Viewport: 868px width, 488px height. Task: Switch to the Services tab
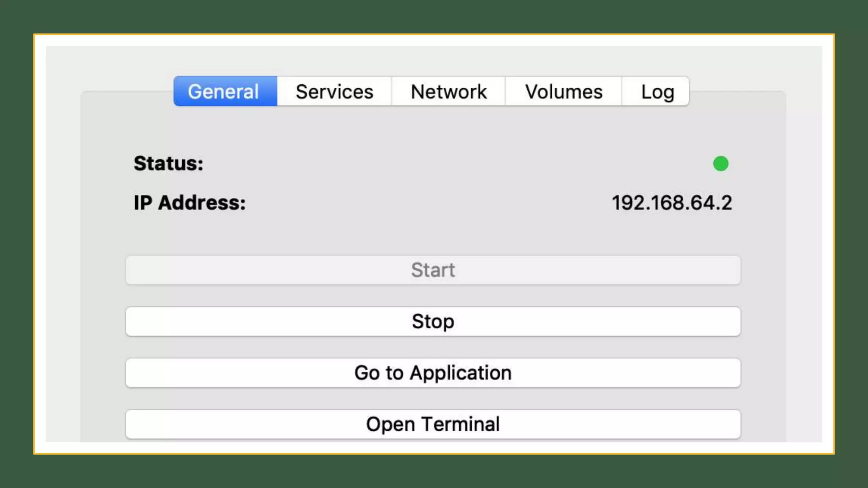tap(334, 91)
